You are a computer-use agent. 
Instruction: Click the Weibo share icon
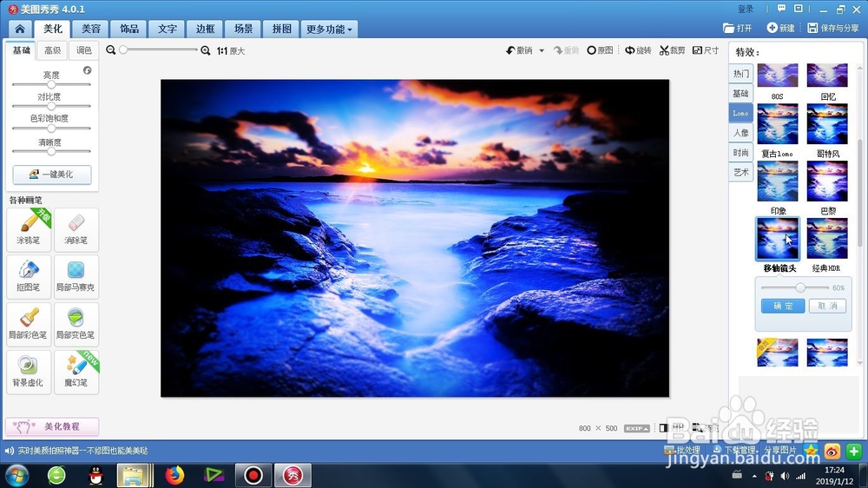(x=832, y=452)
